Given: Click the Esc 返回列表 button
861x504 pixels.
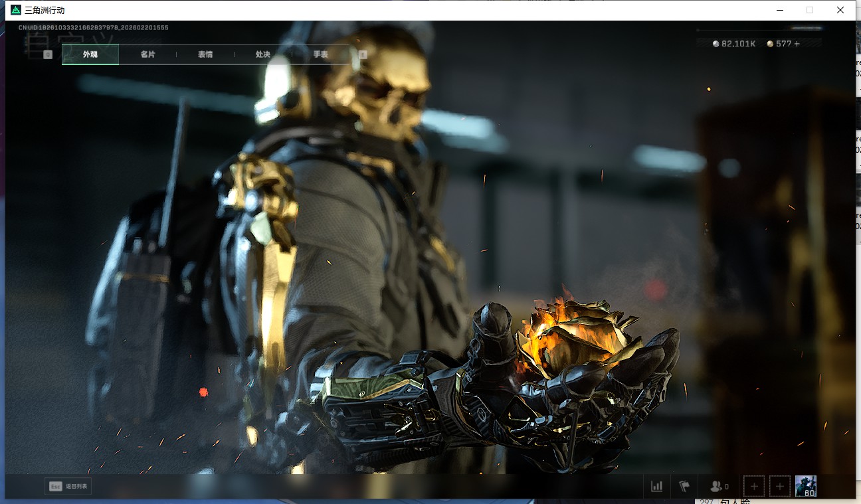Looking at the screenshot, I should (68, 486).
